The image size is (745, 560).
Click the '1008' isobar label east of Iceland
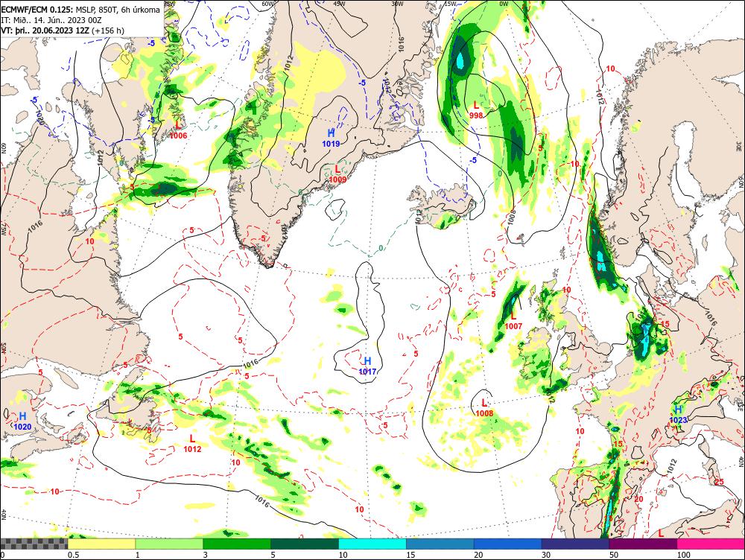(512, 217)
